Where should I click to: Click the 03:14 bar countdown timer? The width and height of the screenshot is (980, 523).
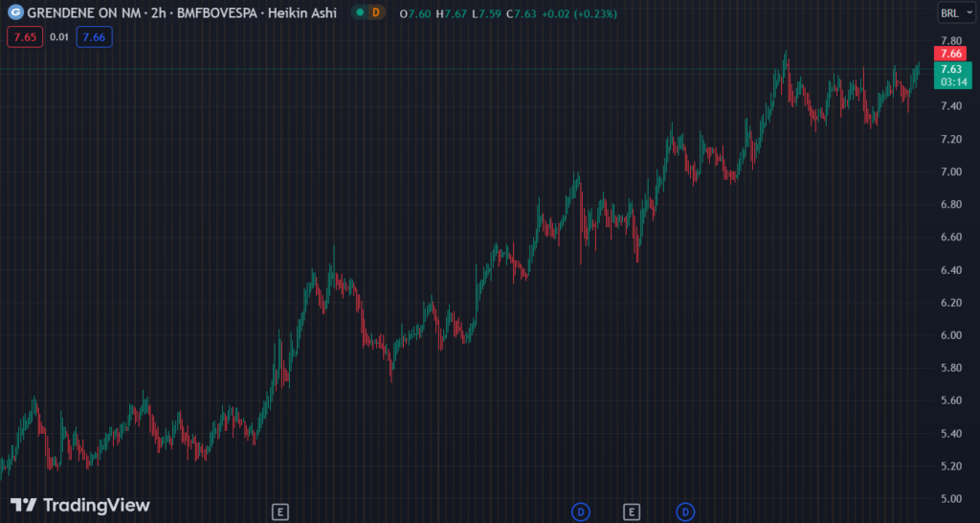tap(954, 82)
